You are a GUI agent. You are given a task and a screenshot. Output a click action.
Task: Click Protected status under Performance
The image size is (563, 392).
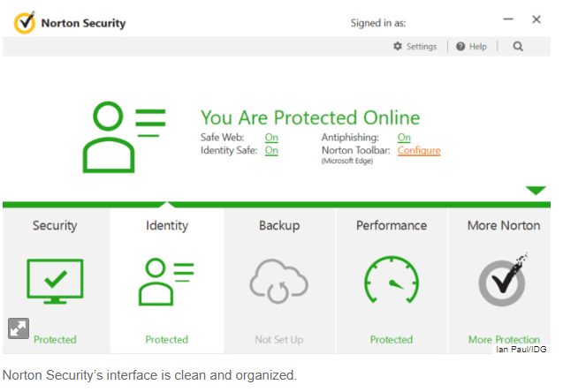click(392, 340)
